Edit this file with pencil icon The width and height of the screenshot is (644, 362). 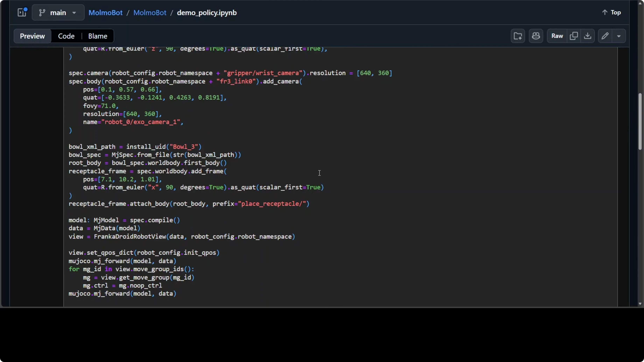click(x=605, y=36)
